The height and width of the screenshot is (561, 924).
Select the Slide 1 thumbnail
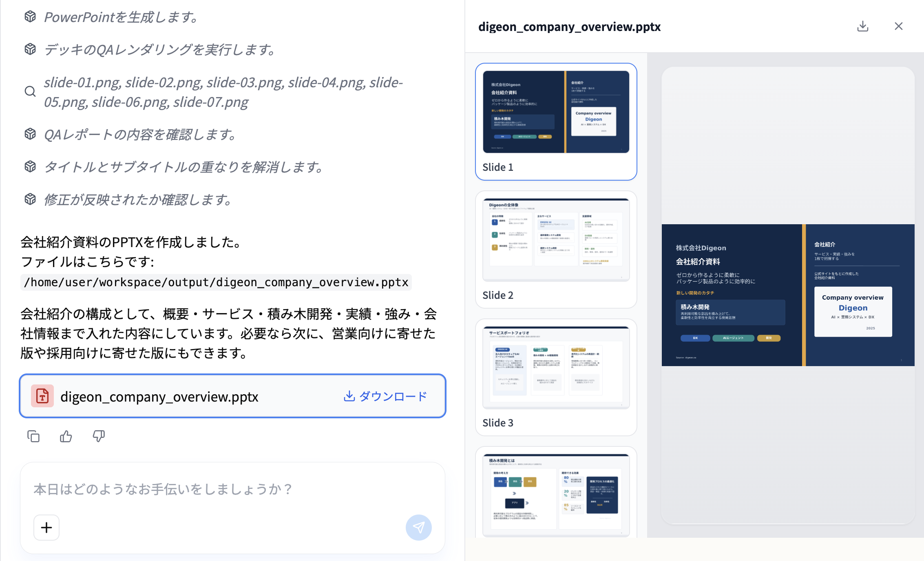coord(556,112)
